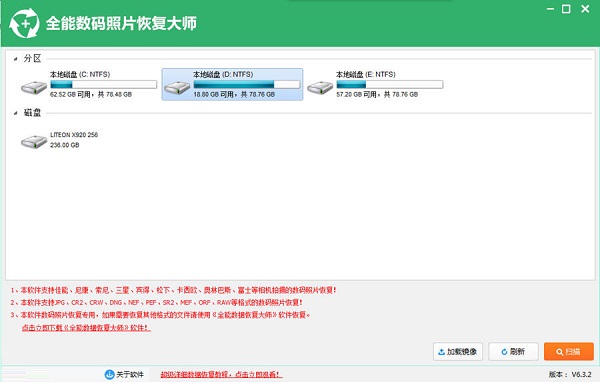600x382 pixels.
Task: Collapse the 分区 section
Action: click(16, 59)
